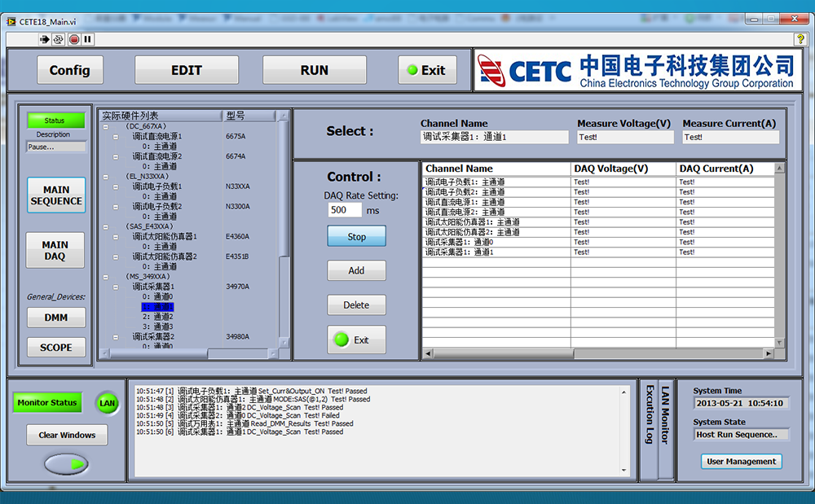
Task: Toggle the green Status indicator
Action: [55, 121]
